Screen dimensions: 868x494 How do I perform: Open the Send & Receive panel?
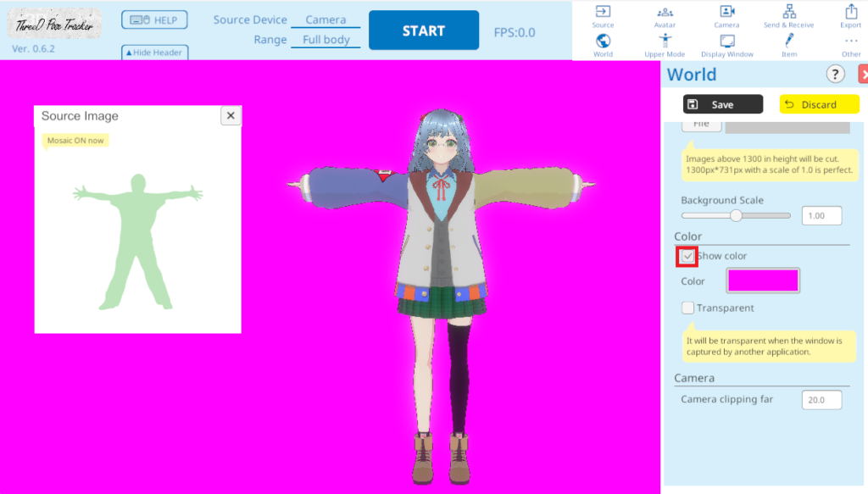[x=789, y=17]
